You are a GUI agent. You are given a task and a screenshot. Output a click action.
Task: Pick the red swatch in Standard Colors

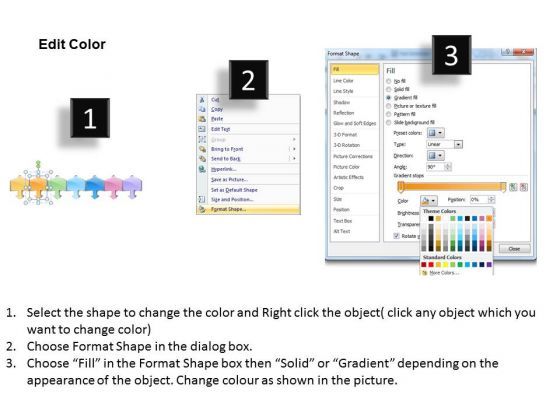[431, 265]
